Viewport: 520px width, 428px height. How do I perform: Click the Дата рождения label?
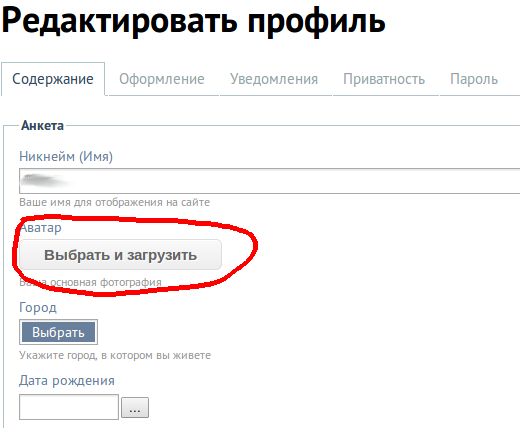(x=67, y=381)
